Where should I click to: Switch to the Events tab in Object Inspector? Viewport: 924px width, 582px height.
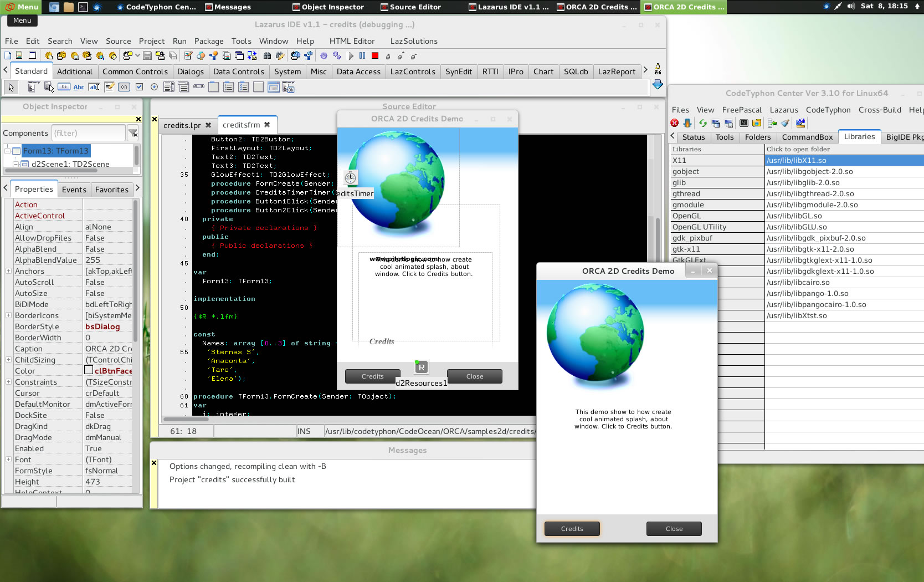tap(74, 190)
